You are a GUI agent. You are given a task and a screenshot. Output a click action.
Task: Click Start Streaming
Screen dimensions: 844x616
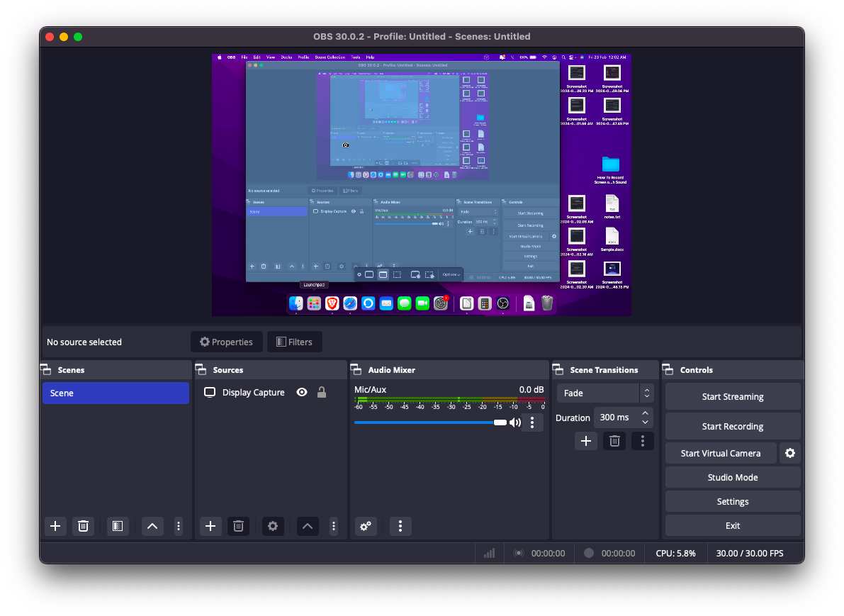[x=733, y=397]
